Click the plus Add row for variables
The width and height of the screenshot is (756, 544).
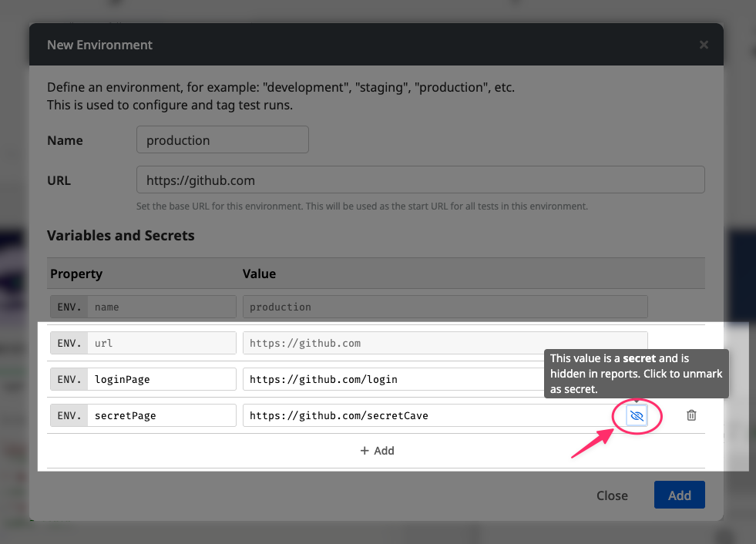[x=377, y=451]
